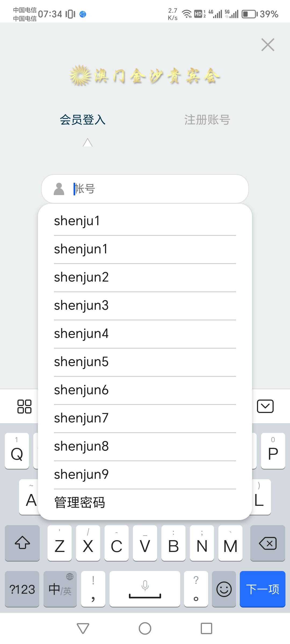Toggle the Shift key on keyboard
The height and width of the screenshot is (644, 290).
pyautogui.click(x=22, y=543)
